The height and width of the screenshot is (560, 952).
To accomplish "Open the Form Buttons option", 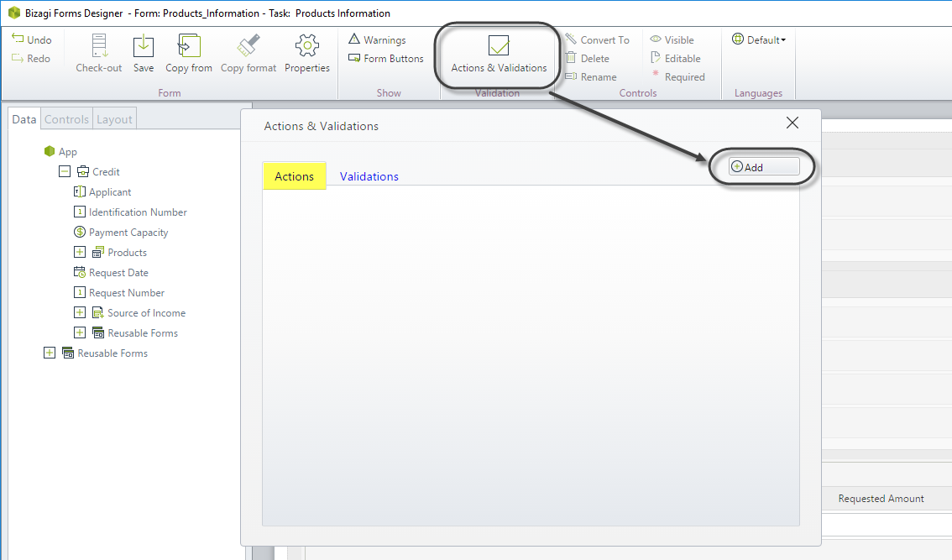I will [386, 58].
